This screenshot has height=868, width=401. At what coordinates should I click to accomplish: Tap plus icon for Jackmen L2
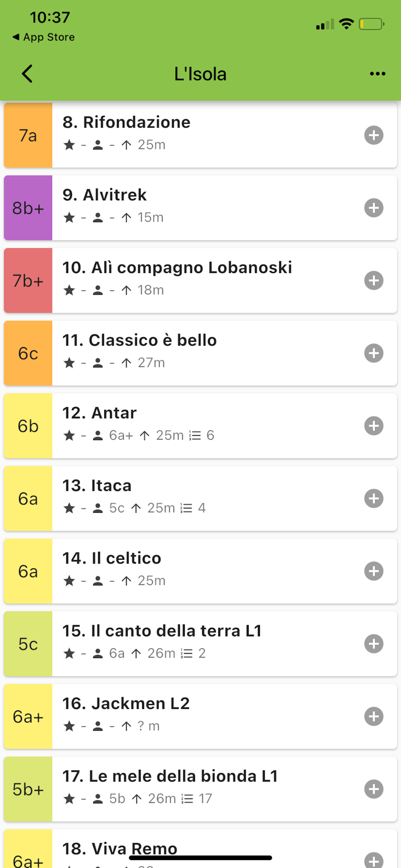[x=374, y=716]
